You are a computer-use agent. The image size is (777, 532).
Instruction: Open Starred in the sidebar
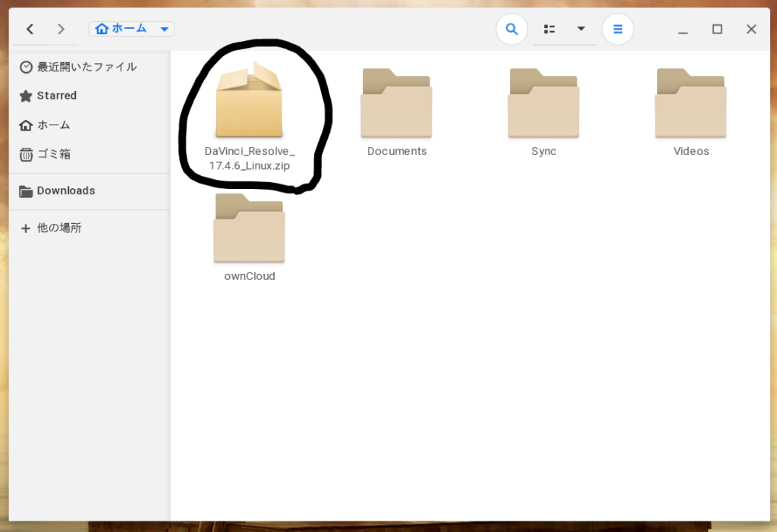pos(90,96)
